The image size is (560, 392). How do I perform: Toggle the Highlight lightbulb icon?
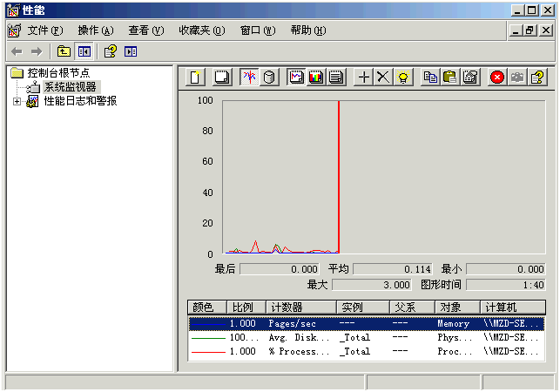(x=403, y=77)
